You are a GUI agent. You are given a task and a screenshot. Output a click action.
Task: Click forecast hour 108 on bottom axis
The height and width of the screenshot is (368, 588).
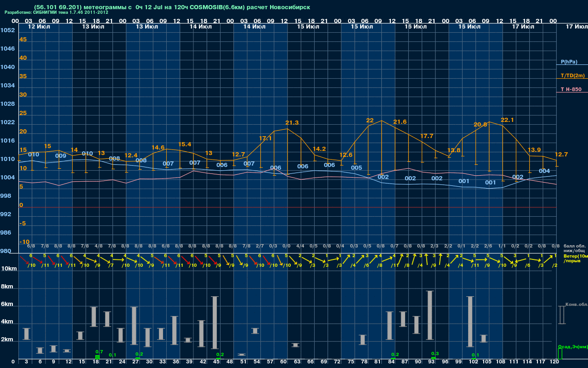500,362
